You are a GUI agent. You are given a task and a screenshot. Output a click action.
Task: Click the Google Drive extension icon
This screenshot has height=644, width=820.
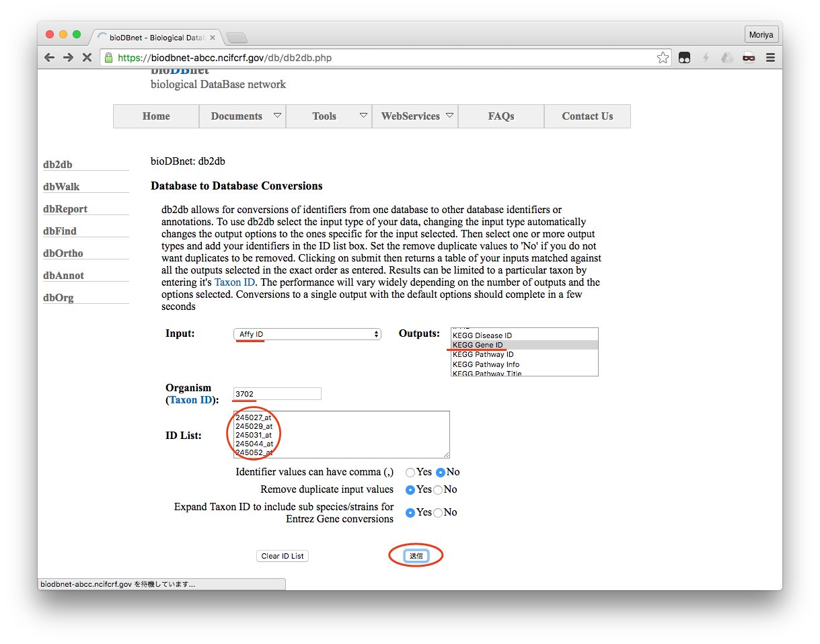pyautogui.click(x=727, y=58)
